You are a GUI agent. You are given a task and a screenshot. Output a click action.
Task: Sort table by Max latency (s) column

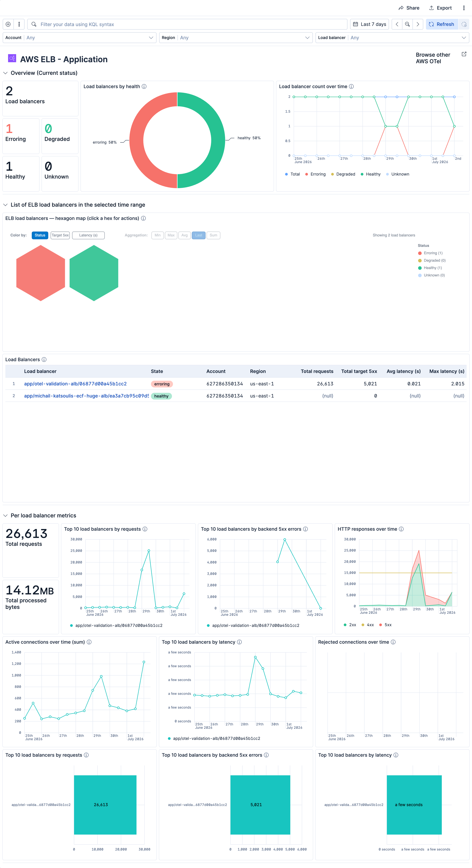click(447, 371)
